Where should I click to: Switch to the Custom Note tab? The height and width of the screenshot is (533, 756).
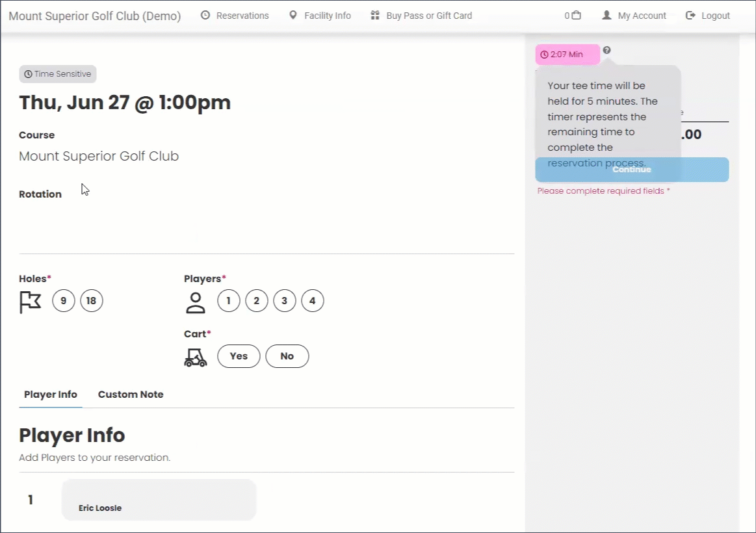click(131, 394)
